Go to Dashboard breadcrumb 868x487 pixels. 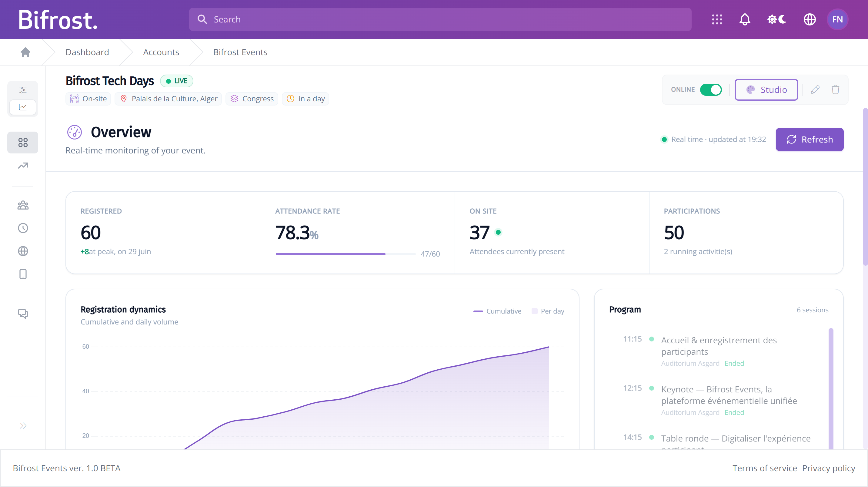(x=87, y=52)
